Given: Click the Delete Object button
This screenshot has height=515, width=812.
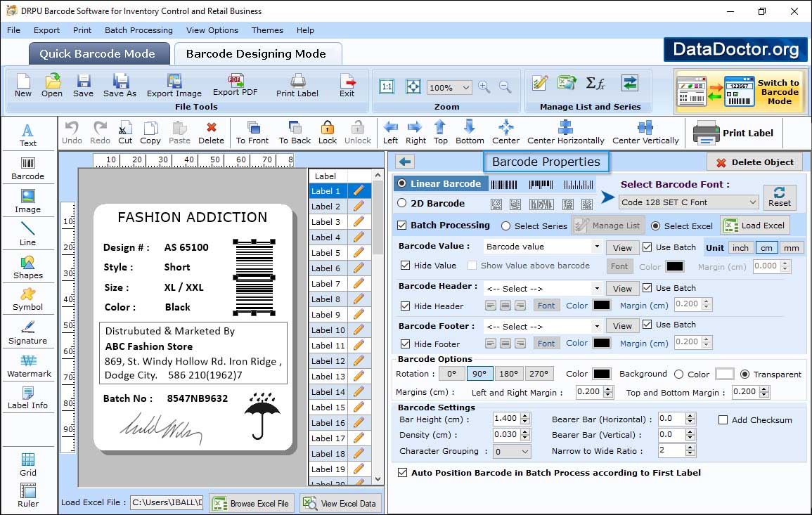Looking at the screenshot, I should click(754, 162).
